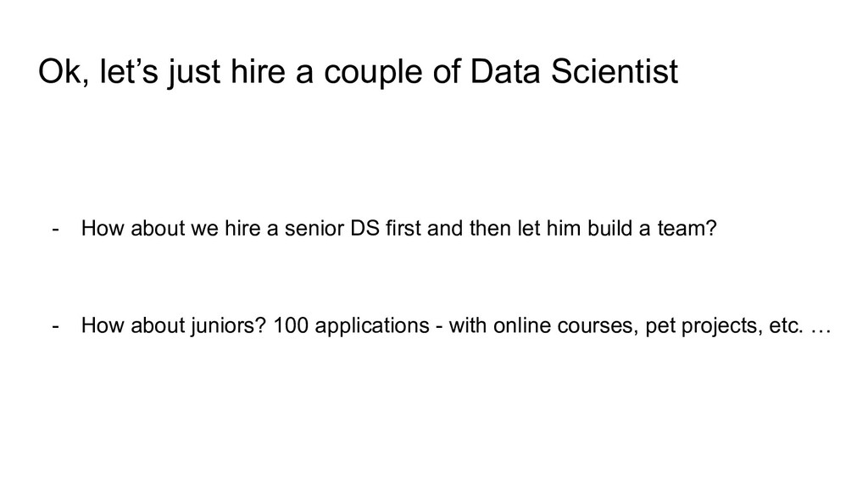This screenshot has height=488, width=868.
Task: Click 'Data Scientist' in the heading
Action: pos(574,71)
